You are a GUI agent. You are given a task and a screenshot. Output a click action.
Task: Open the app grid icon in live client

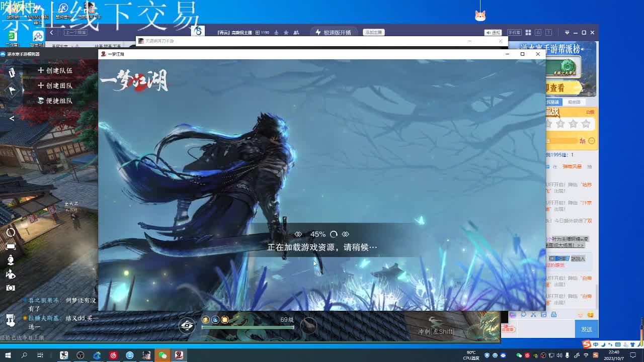tap(528, 33)
